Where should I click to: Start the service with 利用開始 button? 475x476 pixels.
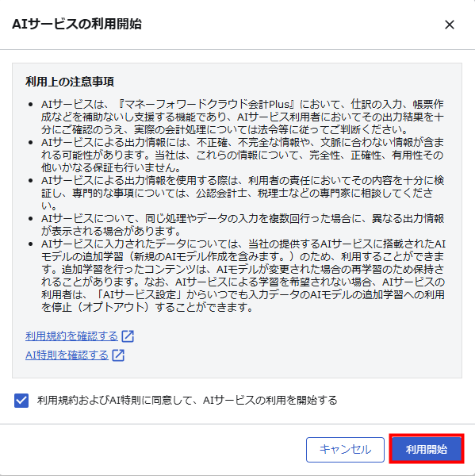[427, 450]
